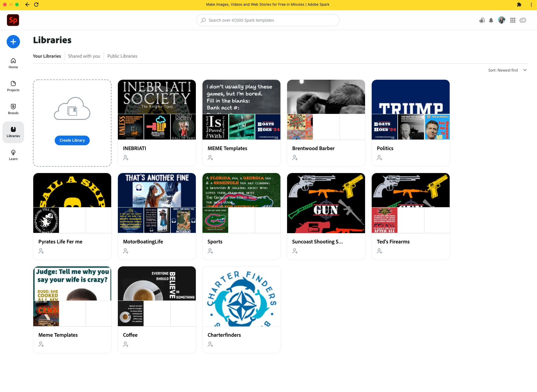The height and width of the screenshot is (392, 537).
Task: Invite people to Charterfinders library
Action: pyautogui.click(x=210, y=344)
